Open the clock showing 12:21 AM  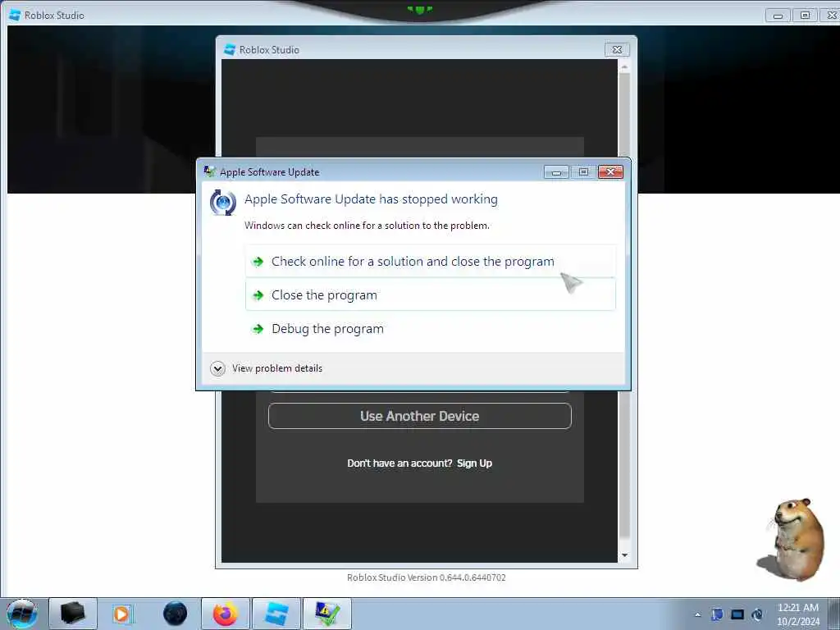click(x=798, y=614)
